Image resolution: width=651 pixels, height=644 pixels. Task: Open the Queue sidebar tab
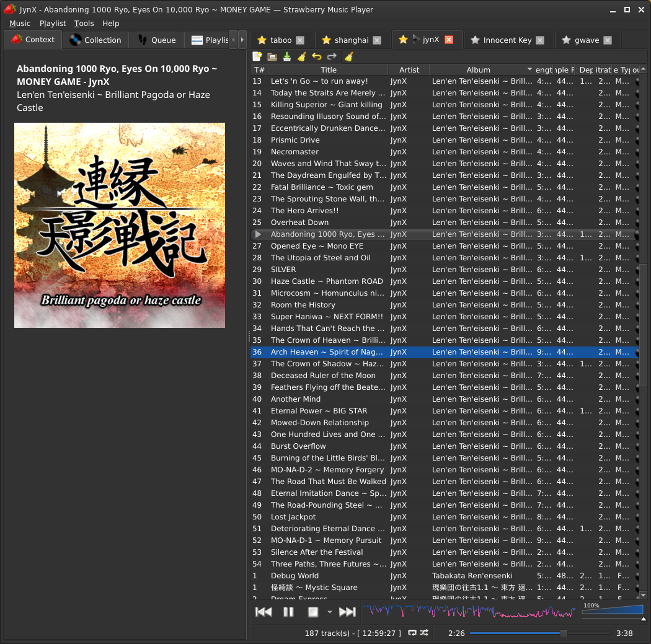pyautogui.click(x=156, y=40)
